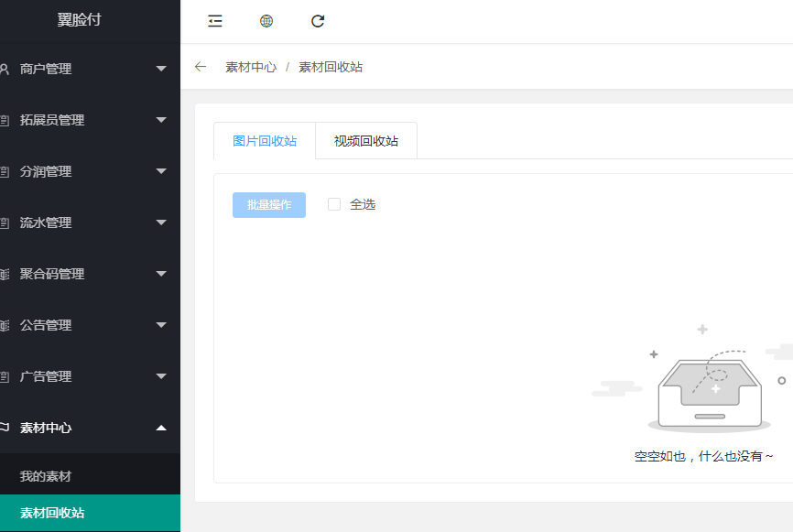The width and height of the screenshot is (793, 532).
Task: Open the 流水管理 menu label
Action: [x=46, y=223]
